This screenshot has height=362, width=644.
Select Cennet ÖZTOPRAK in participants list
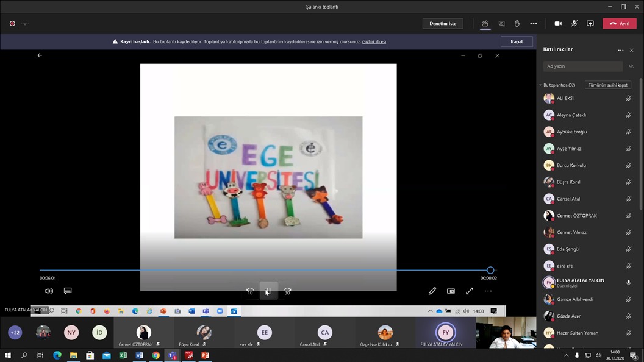pos(588,216)
